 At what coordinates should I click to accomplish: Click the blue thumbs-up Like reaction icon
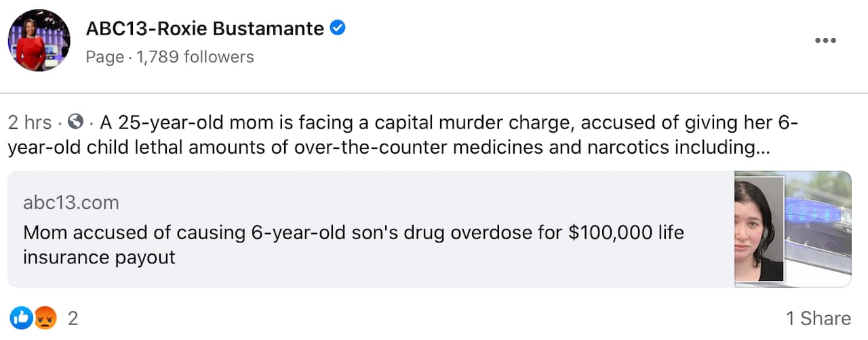pyautogui.click(x=21, y=318)
